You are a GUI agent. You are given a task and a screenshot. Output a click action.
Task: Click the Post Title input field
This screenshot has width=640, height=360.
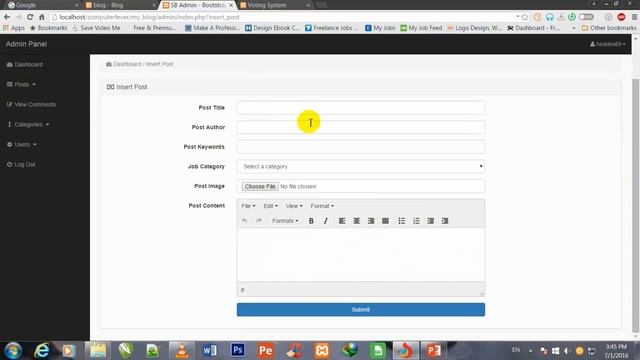click(361, 108)
